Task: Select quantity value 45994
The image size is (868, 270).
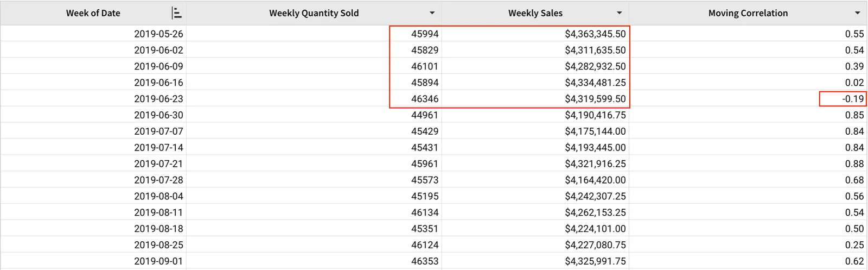Action: coord(425,34)
